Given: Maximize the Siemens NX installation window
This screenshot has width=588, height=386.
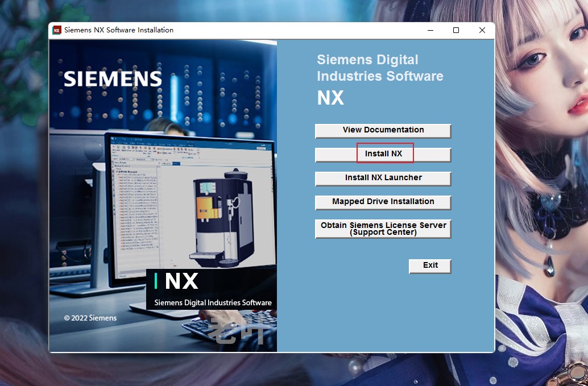Looking at the screenshot, I should [x=456, y=30].
